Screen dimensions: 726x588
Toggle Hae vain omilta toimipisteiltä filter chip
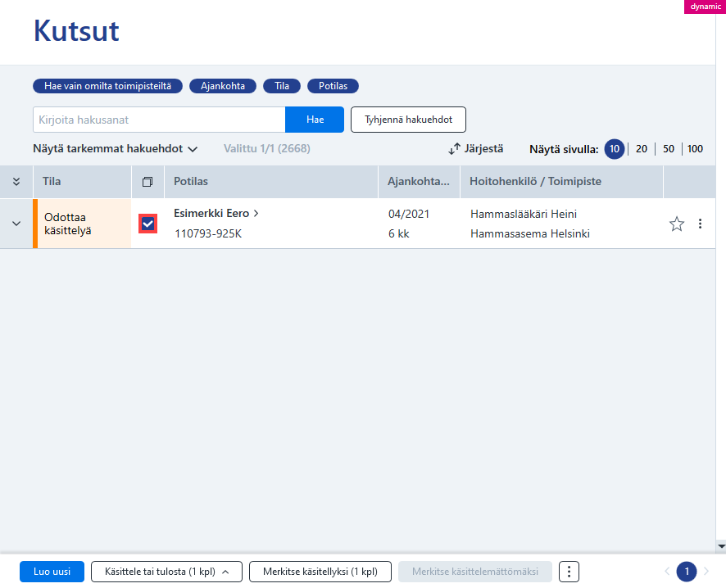[107, 86]
